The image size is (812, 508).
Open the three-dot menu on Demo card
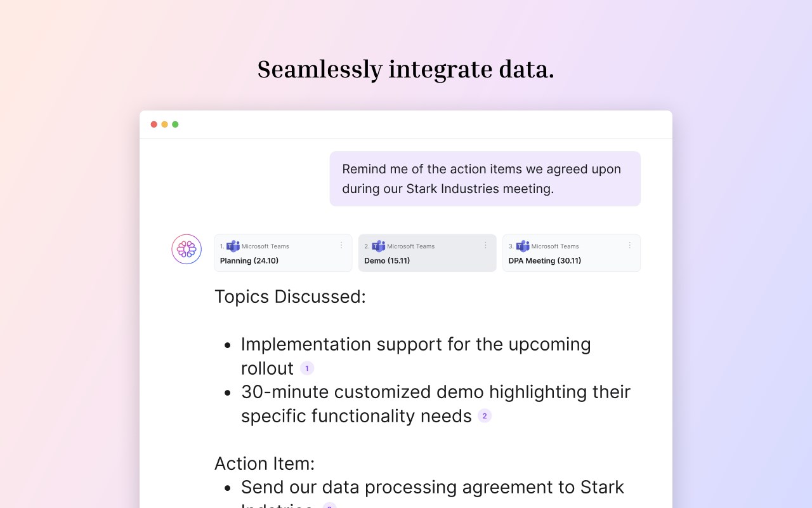point(486,245)
